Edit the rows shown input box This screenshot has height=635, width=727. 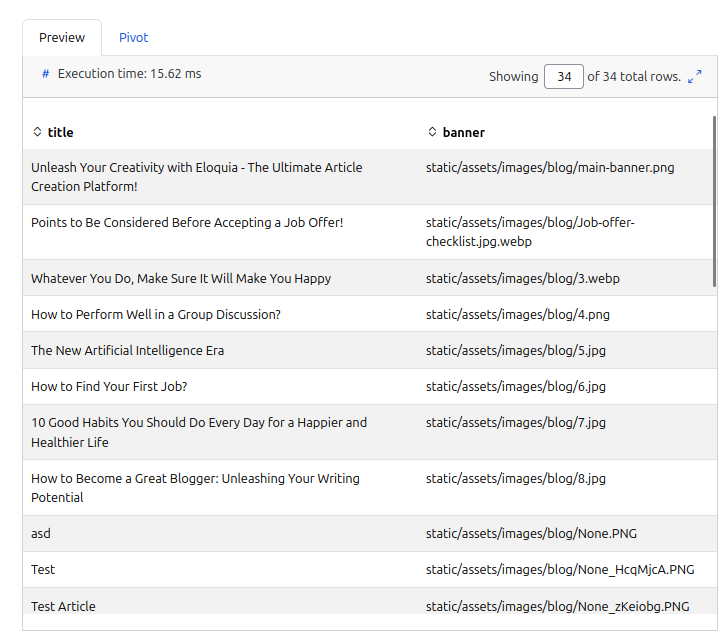563,76
